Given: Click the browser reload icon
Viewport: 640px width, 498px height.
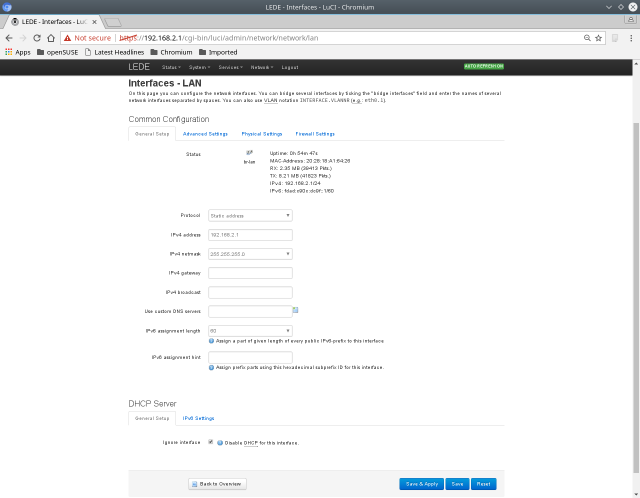Looking at the screenshot, I should [47, 37].
